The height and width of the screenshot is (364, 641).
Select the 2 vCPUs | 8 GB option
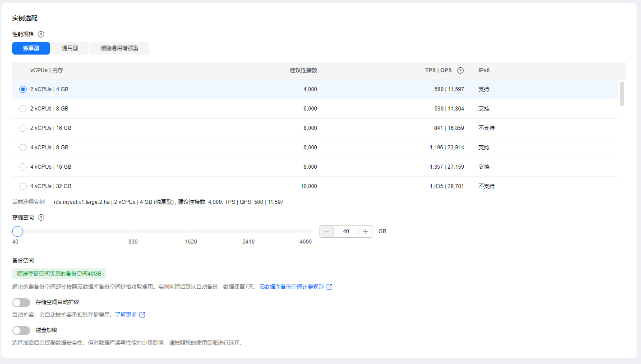pos(23,109)
